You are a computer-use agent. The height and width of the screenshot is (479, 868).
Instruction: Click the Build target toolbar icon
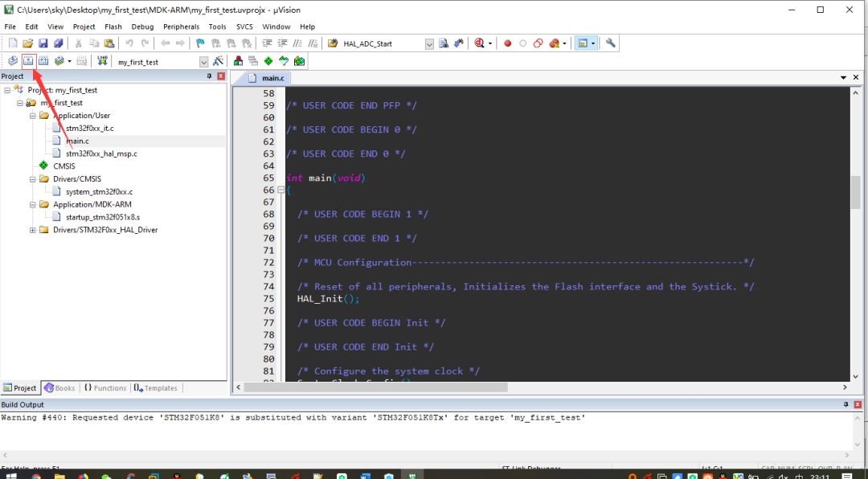coord(28,61)
